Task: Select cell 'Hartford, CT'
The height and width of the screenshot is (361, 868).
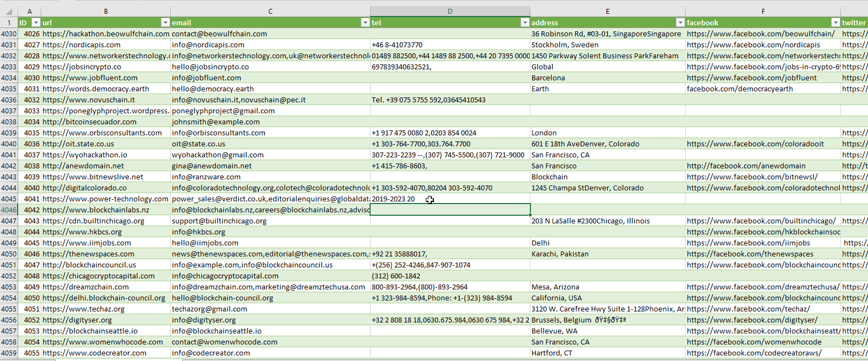Action: (x=607, y=353)
